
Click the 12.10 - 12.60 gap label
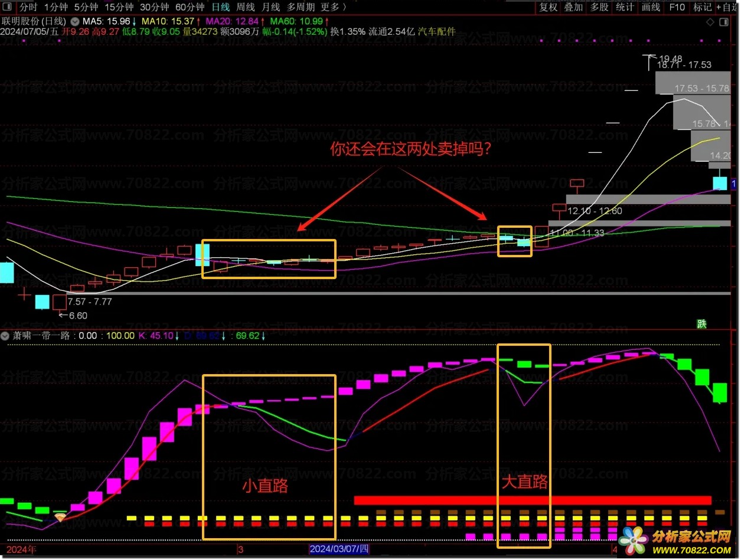pyautogui.click(x=593, y=211)
